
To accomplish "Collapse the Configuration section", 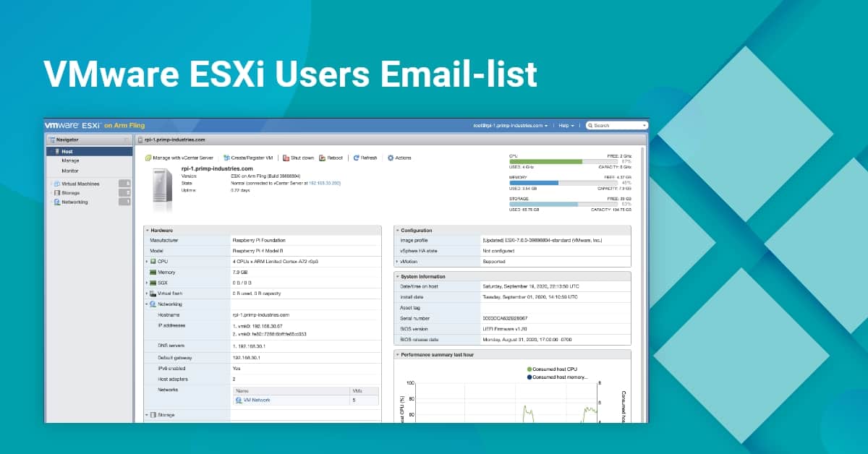I will pos(397,230).
